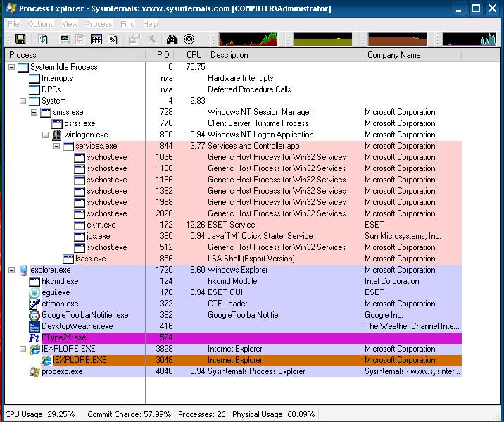Collapse the parent IEXPLORE.EXE node
Screen dimensions: 504x422
click(x=23, y=349)
